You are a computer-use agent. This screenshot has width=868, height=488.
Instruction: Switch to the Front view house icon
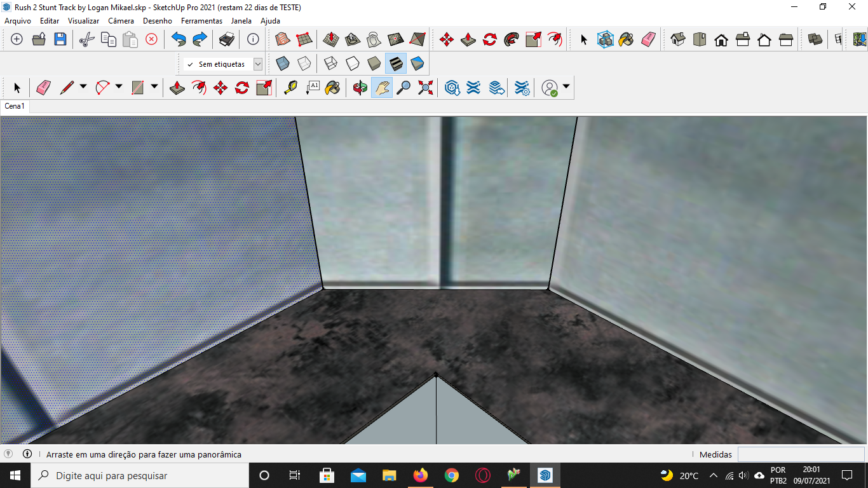click(x=721, y=40)
